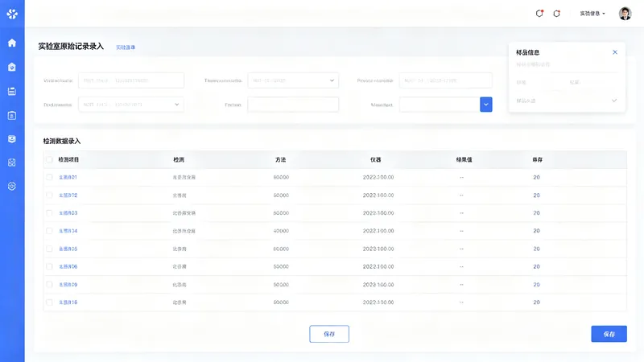This screenshot has height=362, width=644.
Task: Open the item link ending 01
Action: [68, 177]
